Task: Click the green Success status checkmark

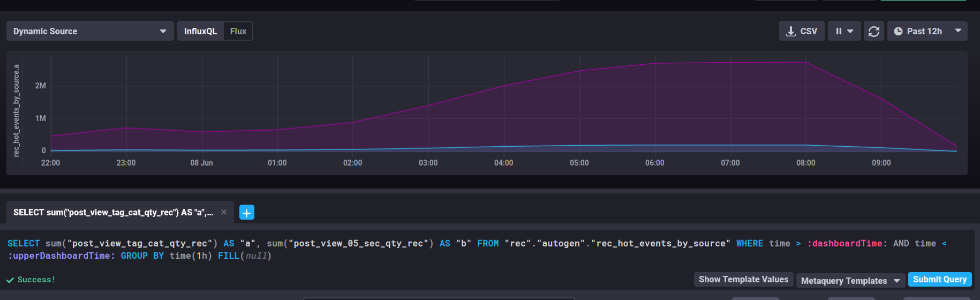Action: coord(10,280)
